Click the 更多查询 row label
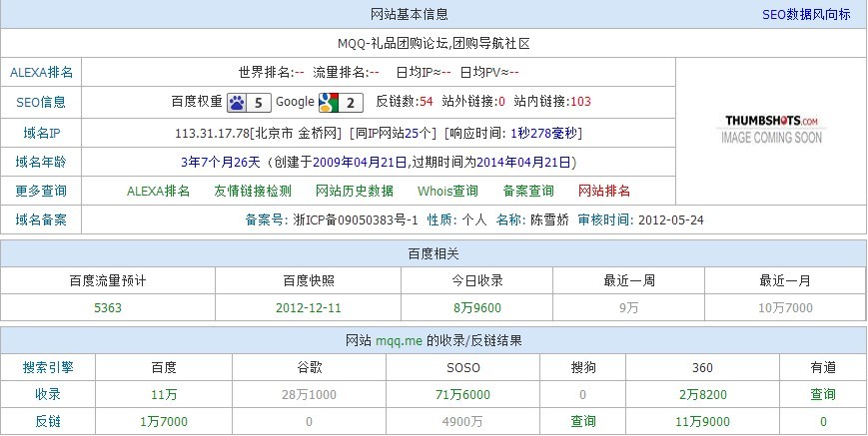 41,192
